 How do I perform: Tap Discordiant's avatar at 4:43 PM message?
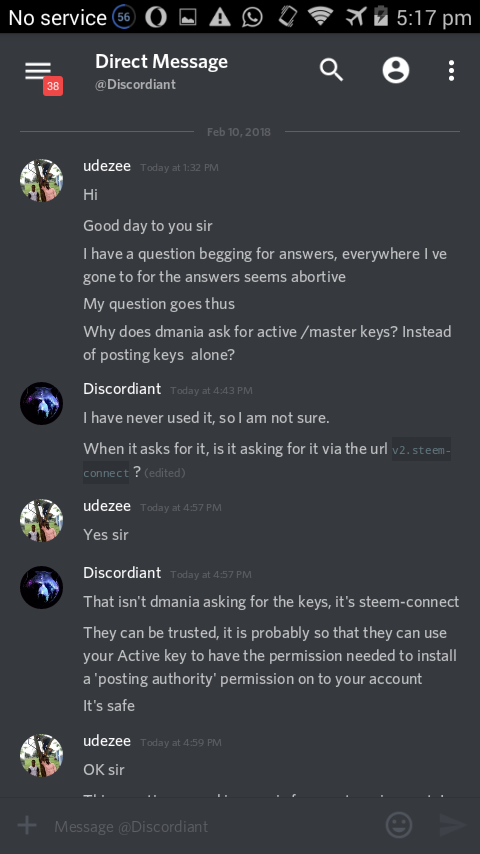click(x=41, y=403)
